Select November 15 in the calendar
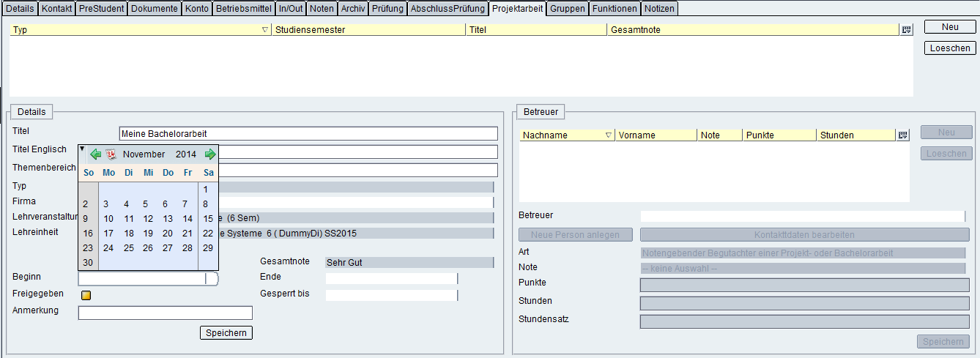The image size is (980, 358). click(x=208, y=218)
